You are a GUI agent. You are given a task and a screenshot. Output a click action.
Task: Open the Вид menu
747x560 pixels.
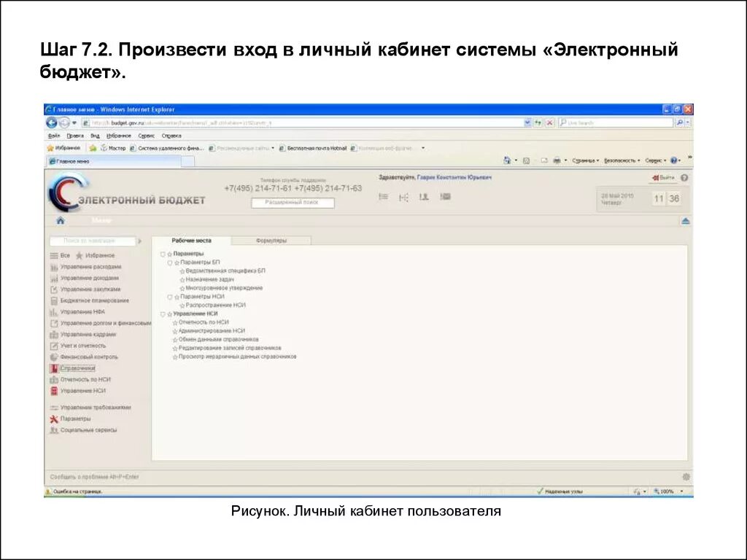coord(95,136)
